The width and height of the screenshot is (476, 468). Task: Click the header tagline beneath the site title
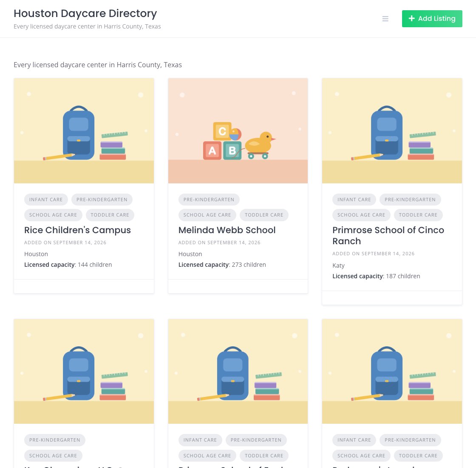(x=87, y=26)
